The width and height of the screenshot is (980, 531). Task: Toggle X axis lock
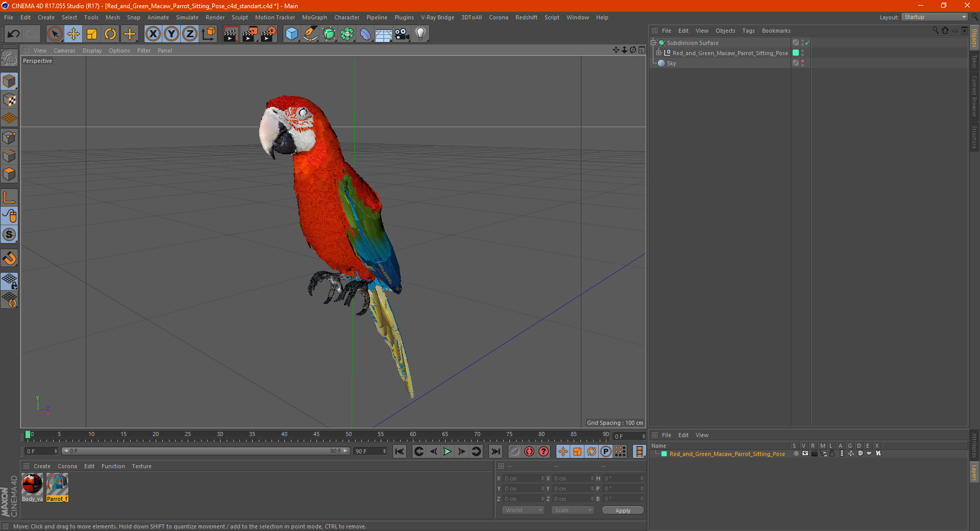click(x=153, y=34)
